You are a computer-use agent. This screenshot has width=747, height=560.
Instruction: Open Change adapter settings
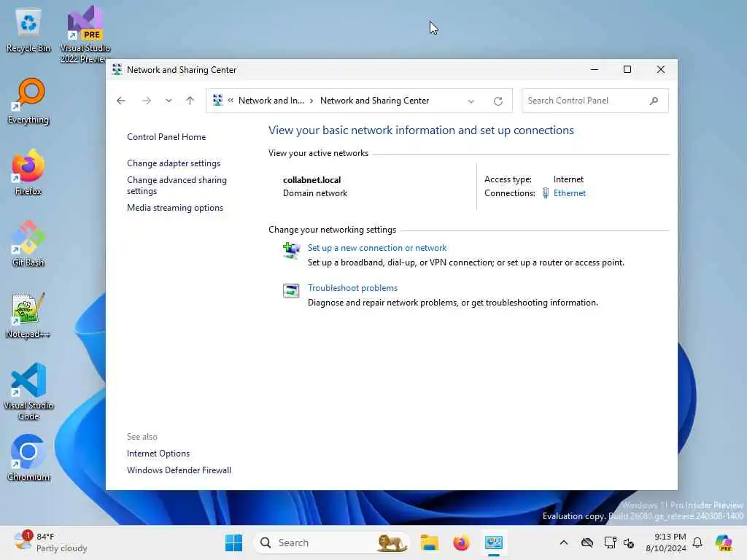point(174,163)
